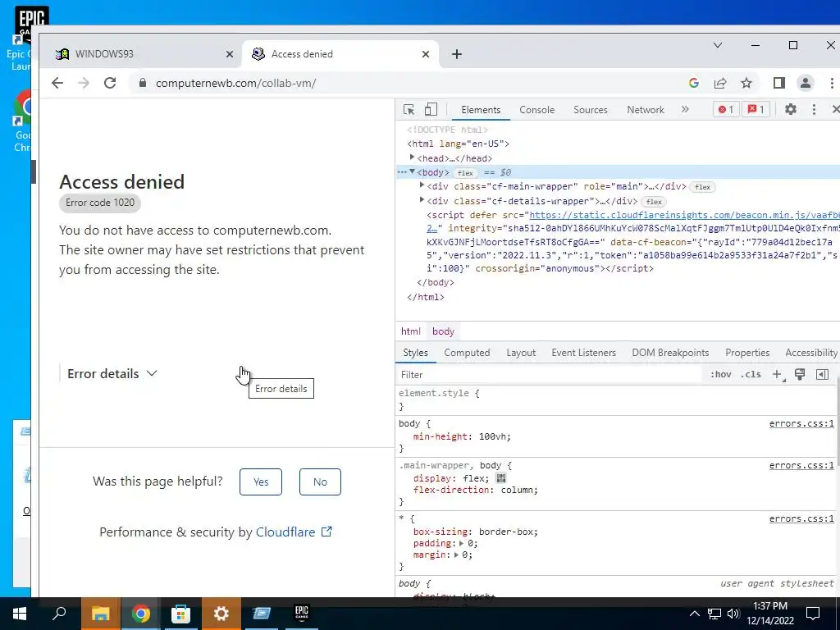Open the DOM Breakpoints tab
This screenshot has width=840, height=630.
[670, 353]
